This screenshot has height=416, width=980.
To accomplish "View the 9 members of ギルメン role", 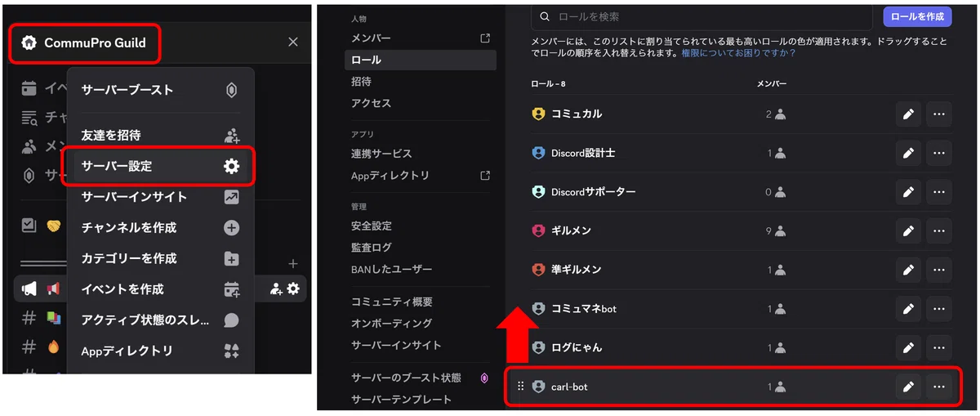I will (775, 231).
